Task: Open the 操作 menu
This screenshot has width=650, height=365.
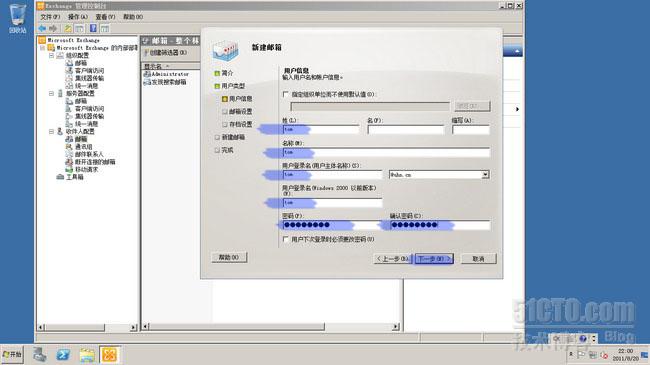Action: coord(78,17)
